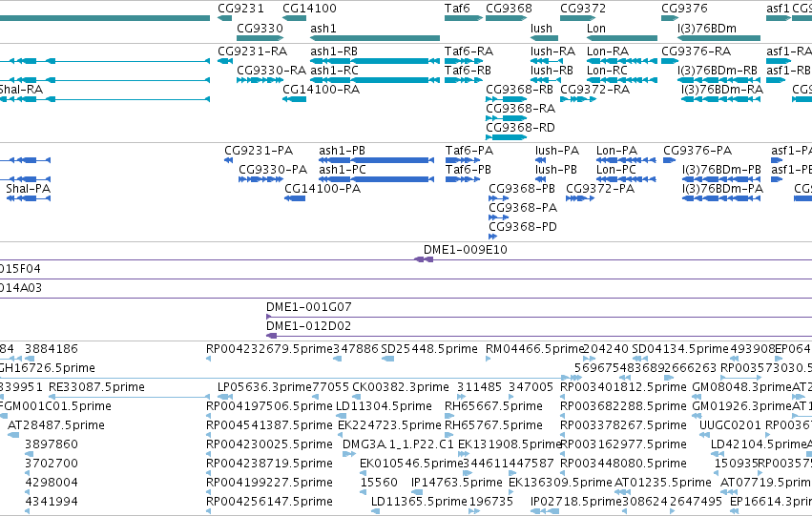Image resolution: width=812 pixels, height=516 pixels.
Task: Open the CG9368 gene label
Action: [x=509, y=9]
